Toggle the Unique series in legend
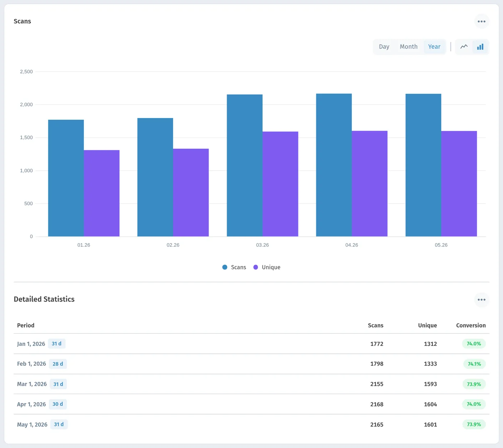The width and height of the screenshot is (503, 448). click(267, 267)
